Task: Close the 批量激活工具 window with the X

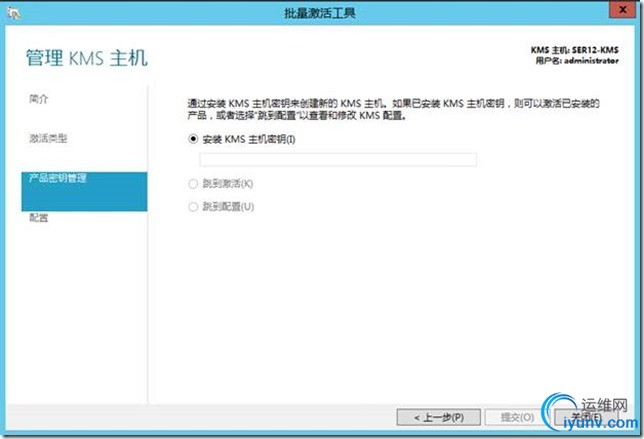Action: pos(622,9)
